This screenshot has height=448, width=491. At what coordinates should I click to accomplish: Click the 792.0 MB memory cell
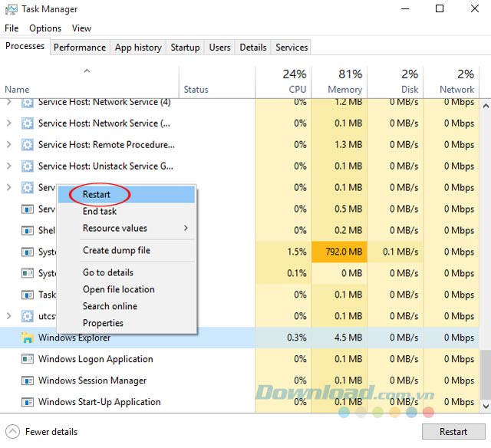(339, 252)
